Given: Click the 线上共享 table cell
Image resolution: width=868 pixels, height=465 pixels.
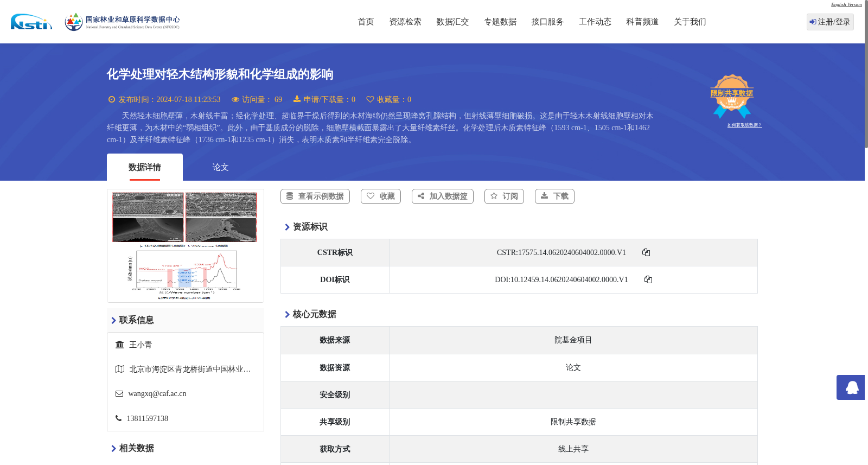Looking at the screenshot, I should [x=573, y=449].
